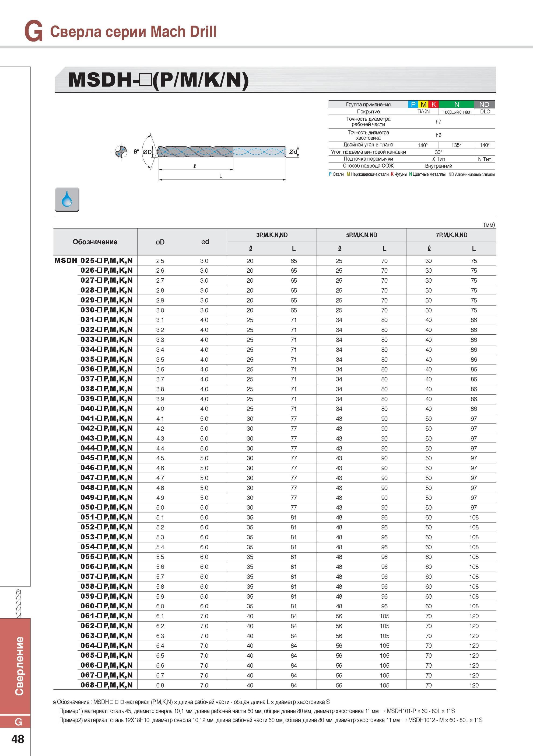The height and width of the screenshot is (756, 533).
Task: Click the '30°' helix angle value
Action: [438, 152]
